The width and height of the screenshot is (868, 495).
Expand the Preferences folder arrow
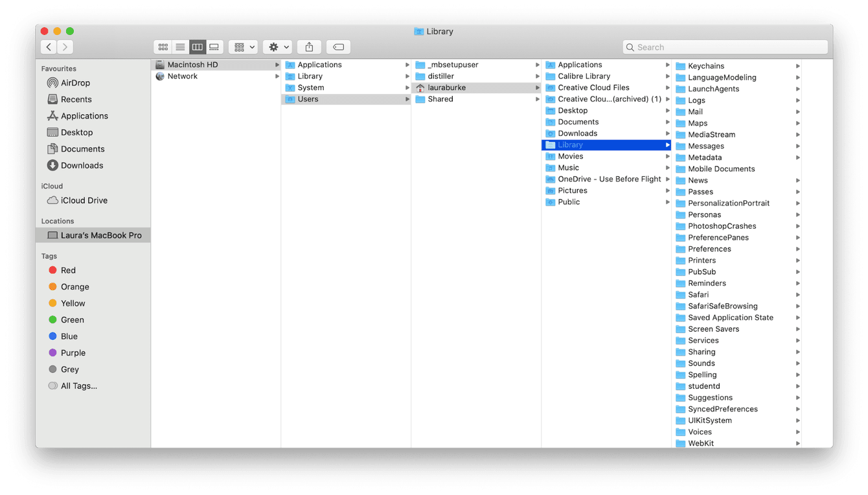798,249
